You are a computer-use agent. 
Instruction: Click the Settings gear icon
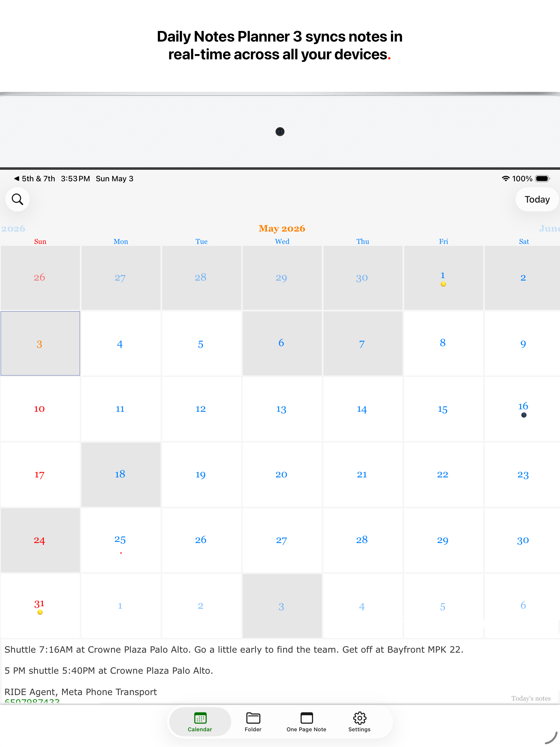360,718
